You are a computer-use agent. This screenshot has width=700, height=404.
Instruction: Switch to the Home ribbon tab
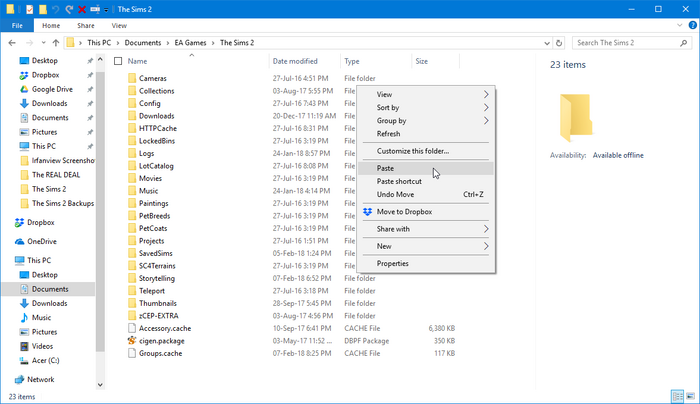(51, 25)
